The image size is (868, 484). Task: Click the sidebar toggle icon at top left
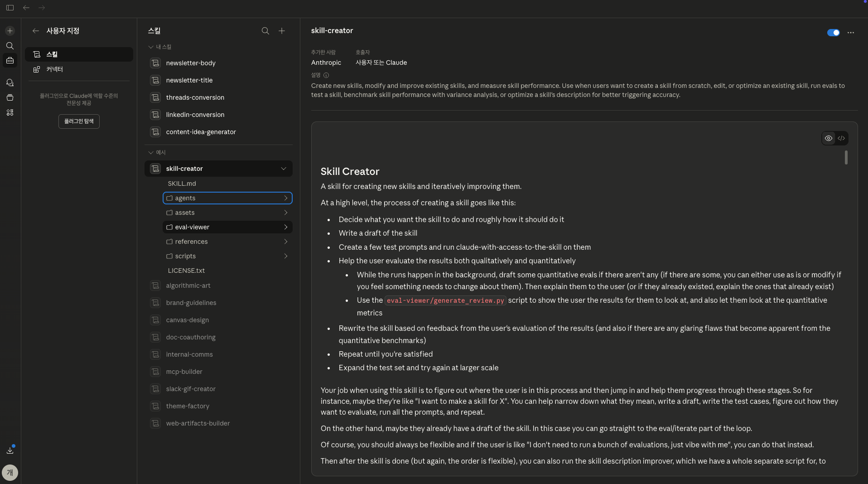click(x=10, y=8)
